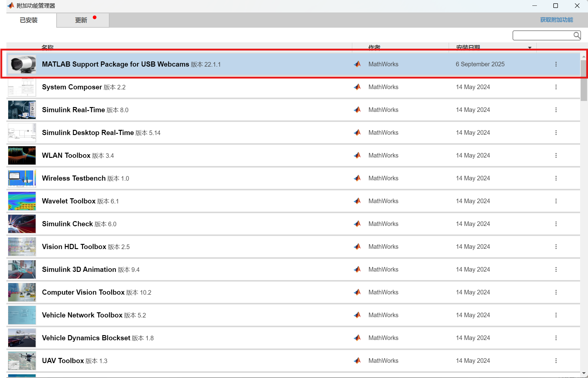Click MathWorks logo beside Wavelet Toolbox

[x=357, y=201]
